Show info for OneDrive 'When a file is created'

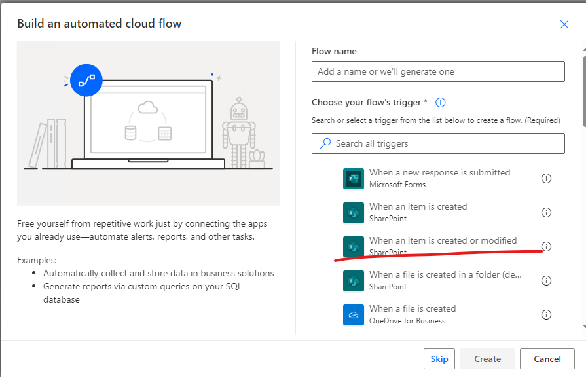tap(546, 314)
